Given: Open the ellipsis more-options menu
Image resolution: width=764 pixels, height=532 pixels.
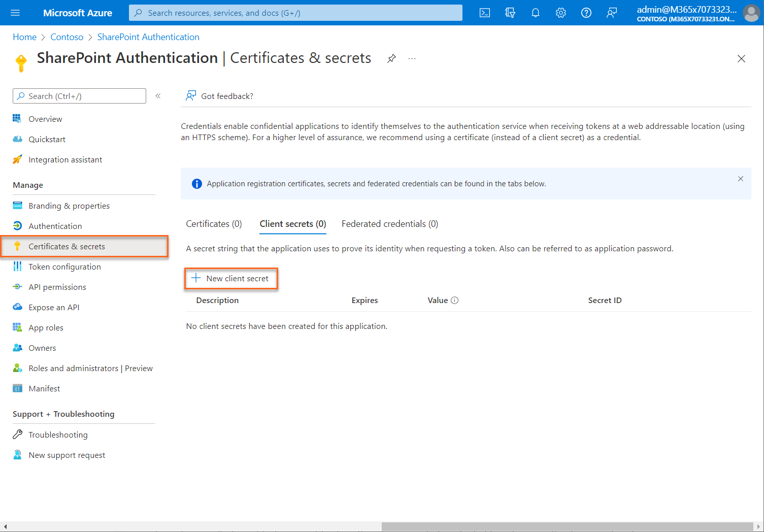Looking at the screenshot, I should coord(412,58).
